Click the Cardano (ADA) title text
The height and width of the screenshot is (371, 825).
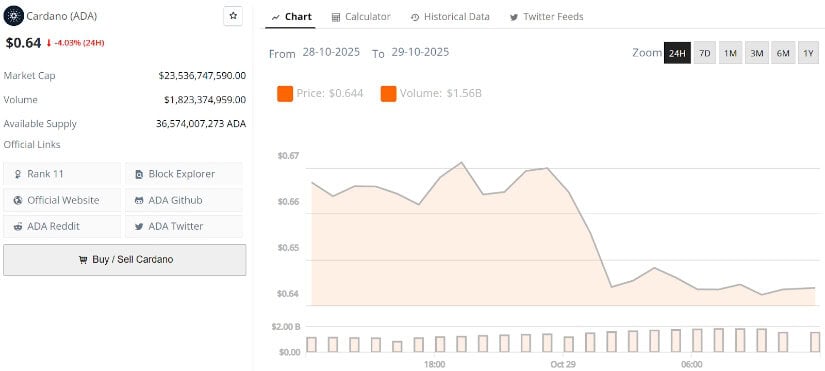[62, 16]
